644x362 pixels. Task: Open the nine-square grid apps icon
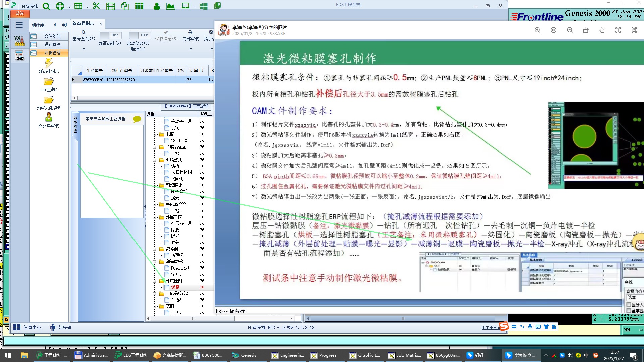[x=139, y=6]
